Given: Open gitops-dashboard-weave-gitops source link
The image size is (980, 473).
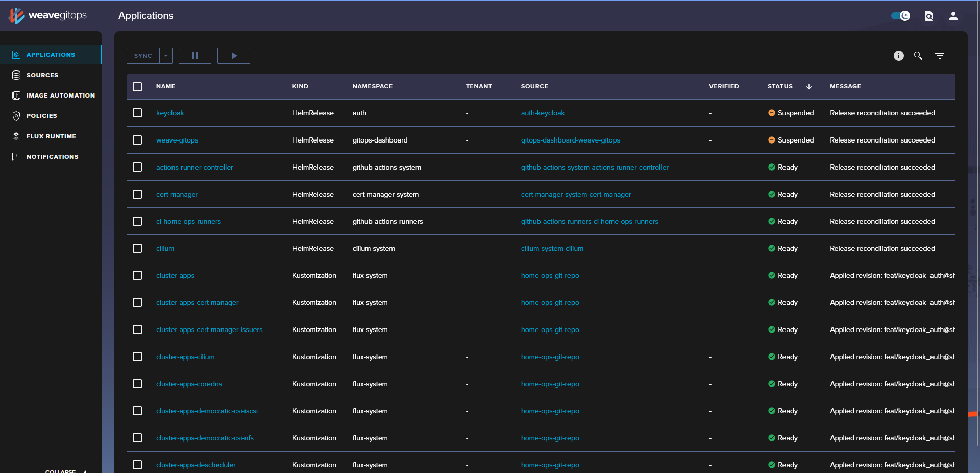Looking at the screenshot, I should tap(570, 140).
